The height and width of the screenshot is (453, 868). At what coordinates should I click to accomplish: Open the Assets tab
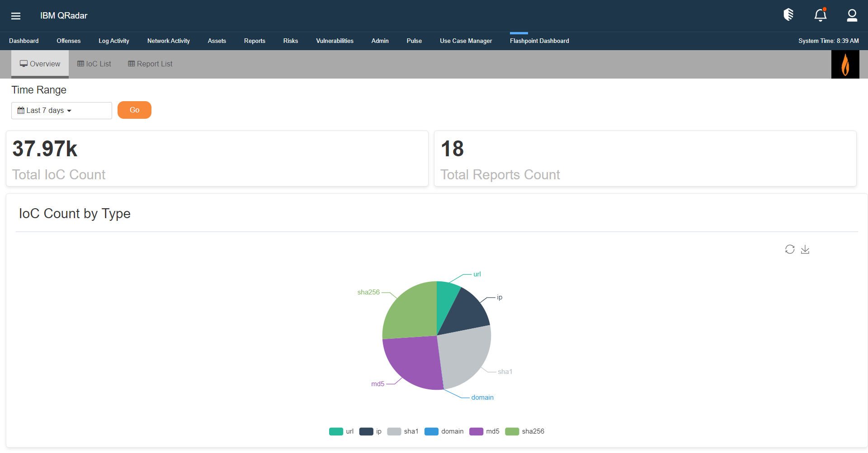click(x=217, y=41)
